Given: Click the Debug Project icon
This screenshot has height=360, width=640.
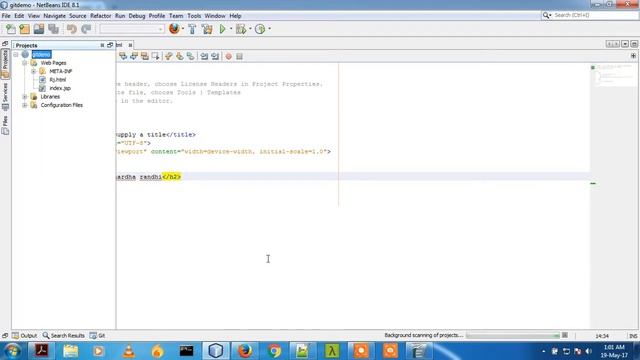Looking at the screenshot, I should (241, 29).
